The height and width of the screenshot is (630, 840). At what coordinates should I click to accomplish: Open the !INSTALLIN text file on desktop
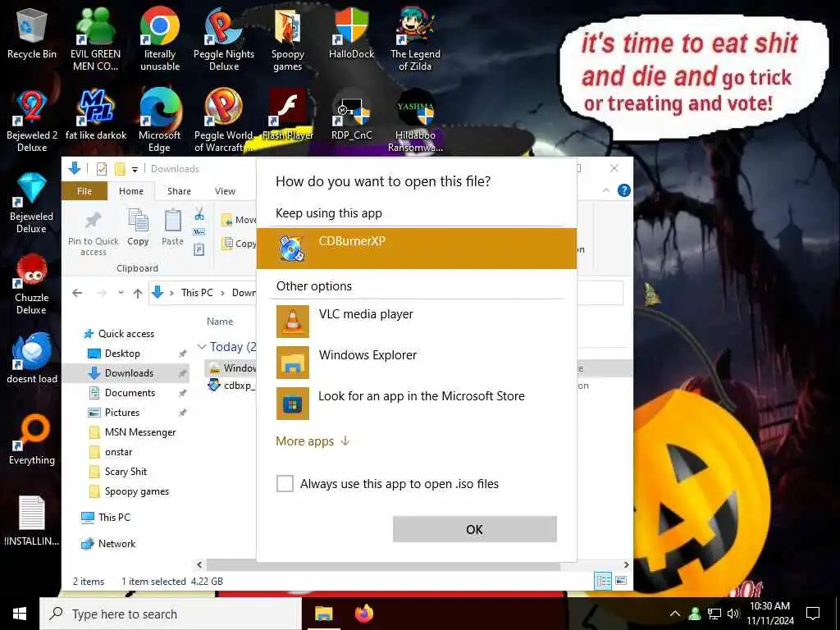[32, 521]
